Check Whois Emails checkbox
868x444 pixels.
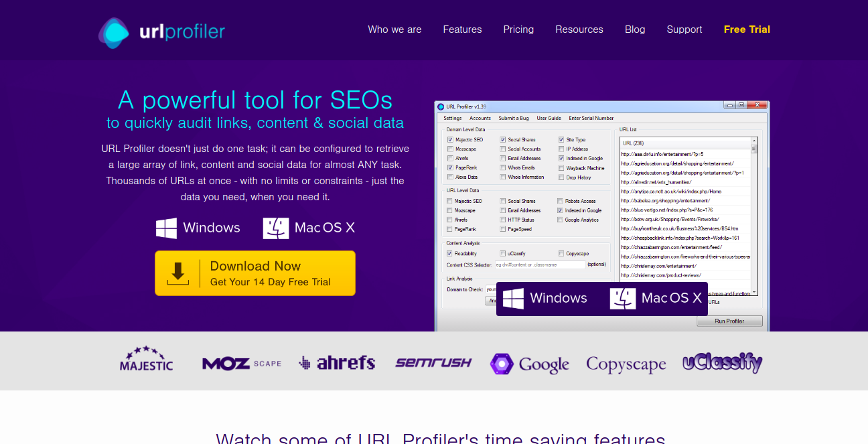pyautogui.click(x=503, y=167)
